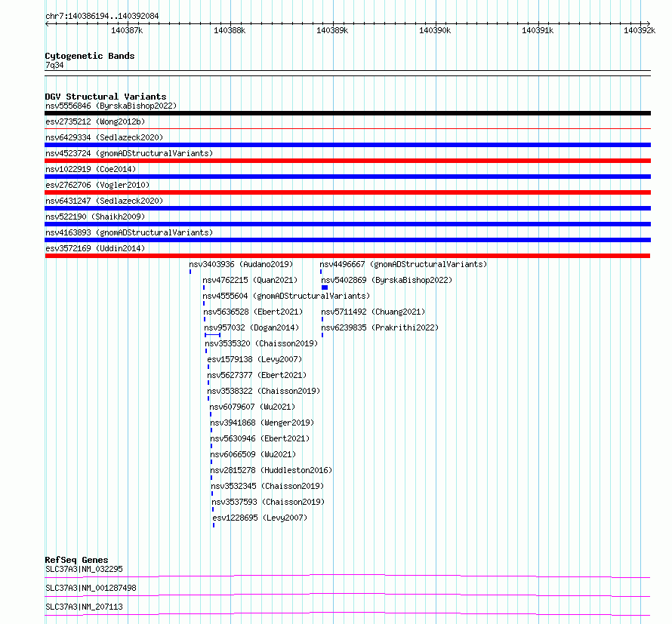Click the esv3572169 (Uddin2014) label
Image resolution: width=672 pixels, height=624 pixels.
tap(95, 248)
